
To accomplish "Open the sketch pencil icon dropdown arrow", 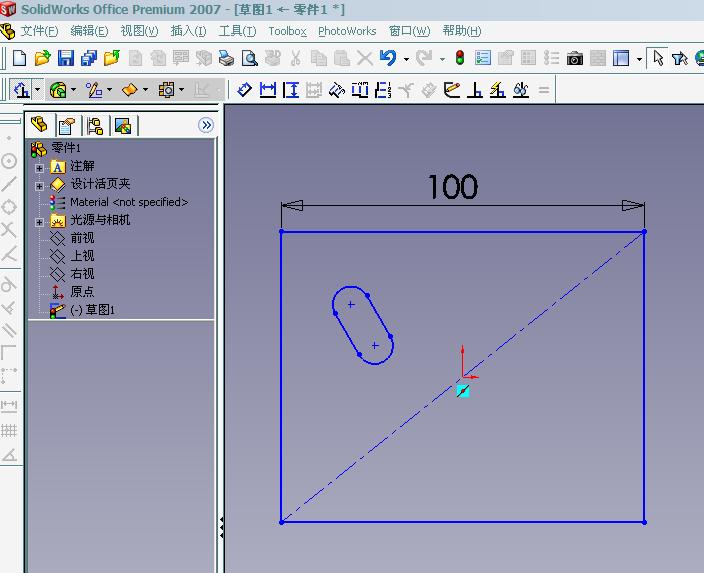I will (109, 90).
